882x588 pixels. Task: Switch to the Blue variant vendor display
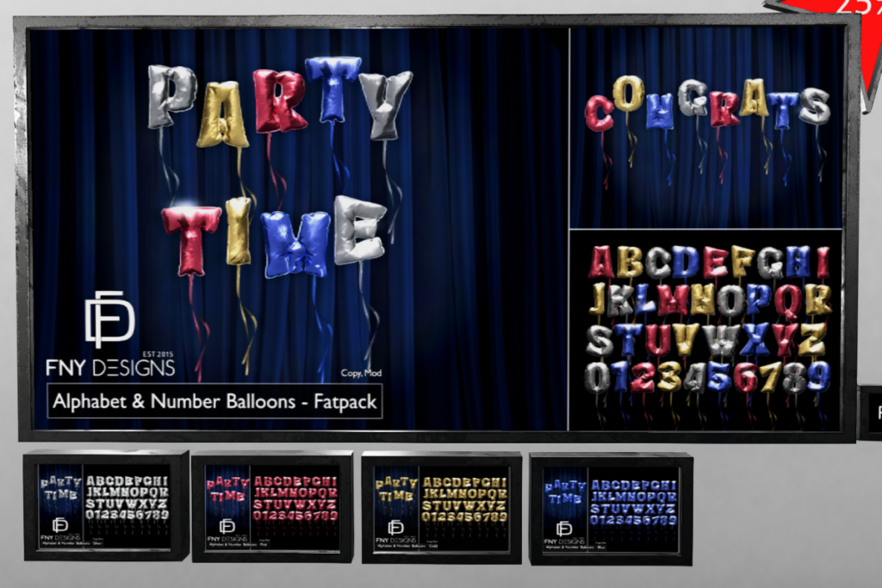pos(609,506)
